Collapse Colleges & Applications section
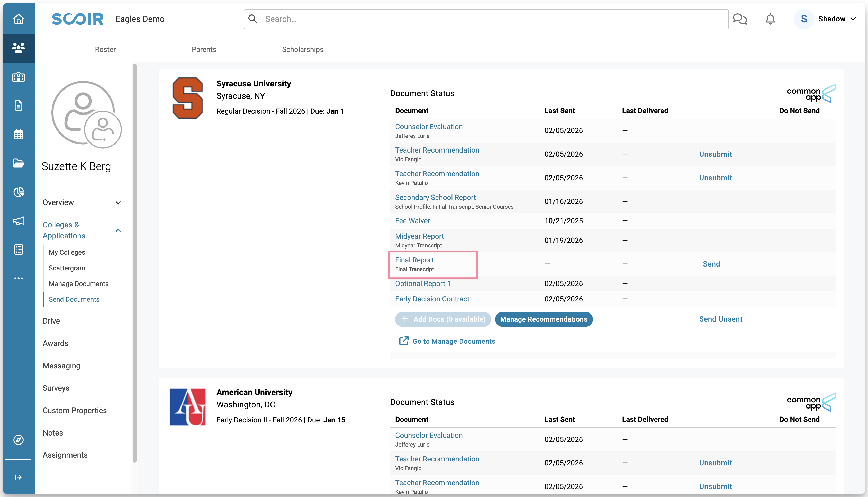 click(x=118, y=230)
